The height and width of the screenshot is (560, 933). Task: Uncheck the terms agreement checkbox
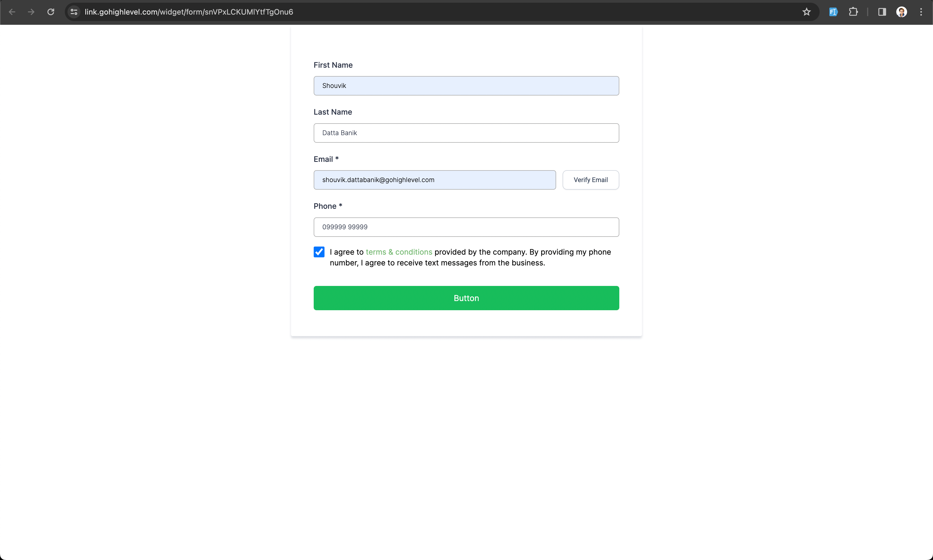click(x=319, y=252)
